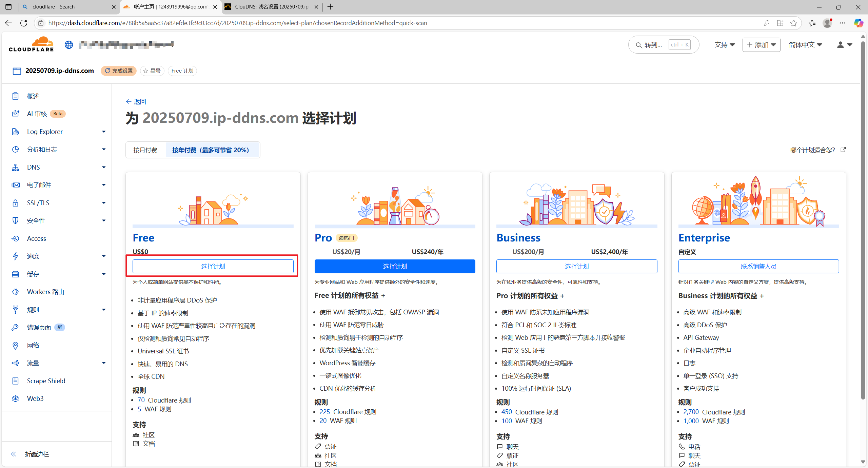This screenshot has width=868, height=468.
Task: Open AI 审核 Beta sidebar icon
Action: point(15,114)
